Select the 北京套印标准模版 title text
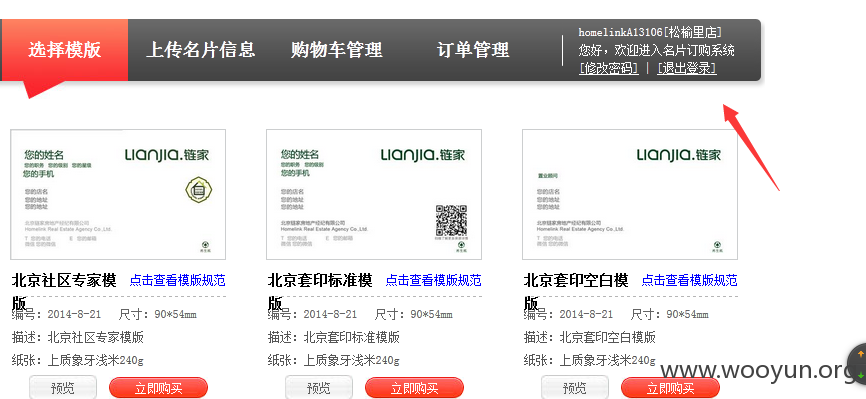 coord(320,292)
